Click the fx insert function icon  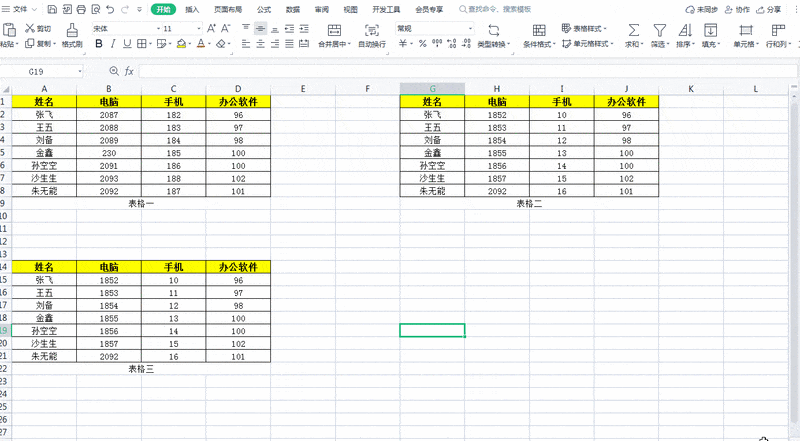click(x=129, y=71)
